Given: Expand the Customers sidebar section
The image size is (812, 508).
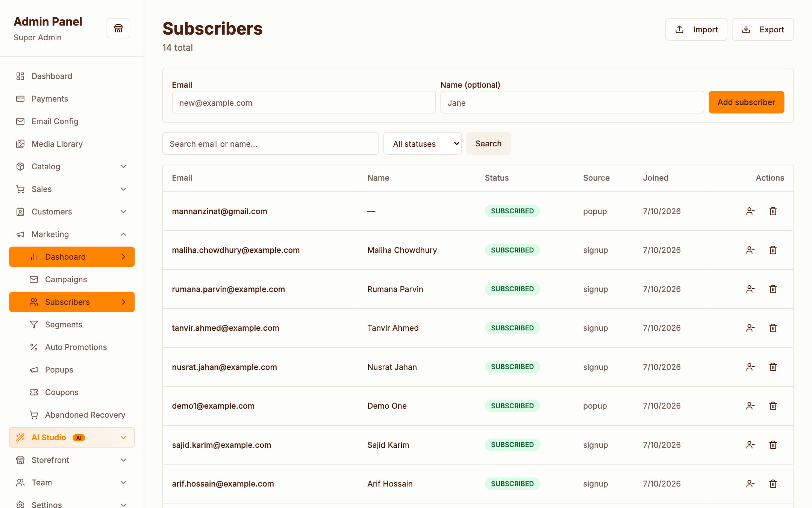Looking at the screenshot, I should click(72, 211).
